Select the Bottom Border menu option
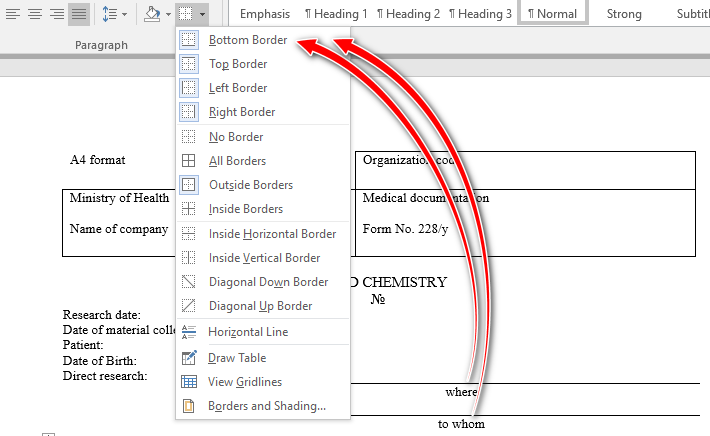This screenshot has height=436, width=710. (x=247, y=40)
